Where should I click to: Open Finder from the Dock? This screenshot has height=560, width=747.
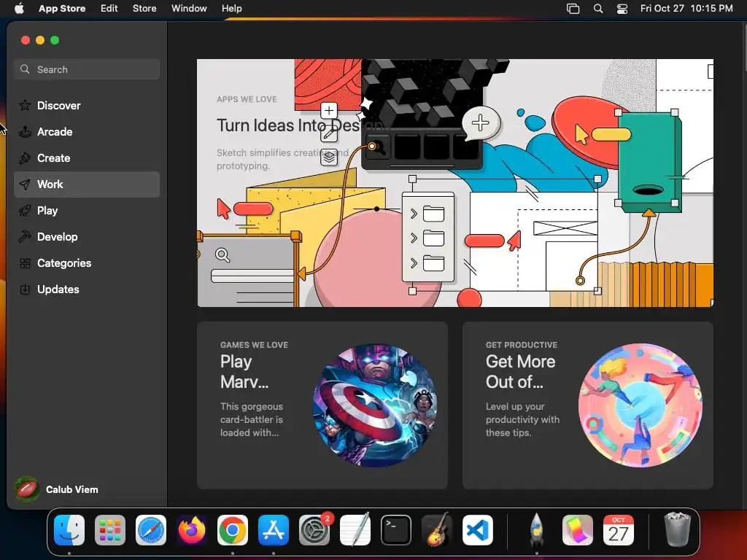pyautogui.click(x=69, y=530)
